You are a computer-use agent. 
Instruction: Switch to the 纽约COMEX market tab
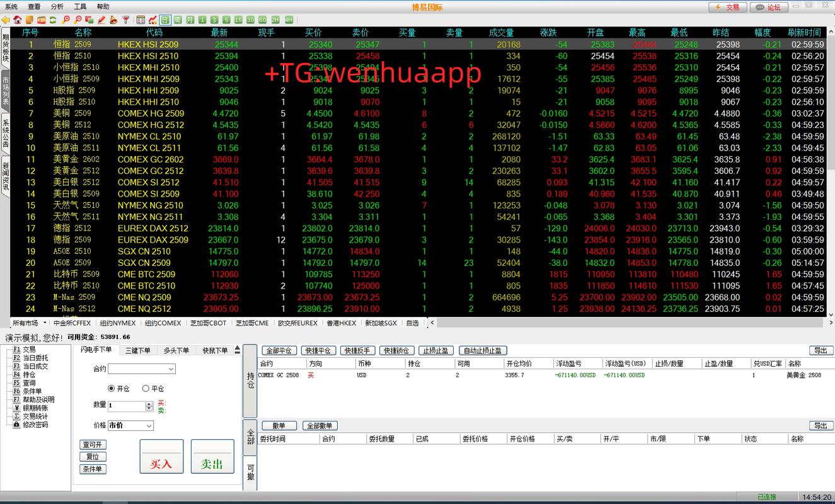click(x=163, y=323)
